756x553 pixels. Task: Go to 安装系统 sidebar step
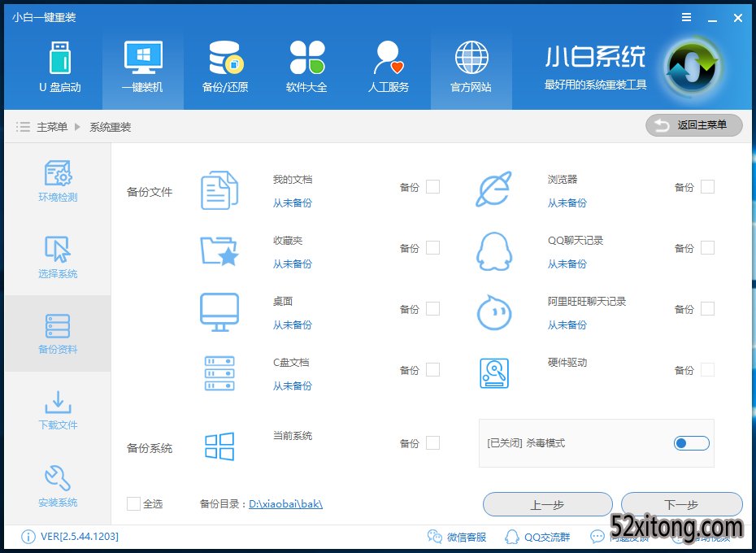pyautogui.click(x=58, y=486)
